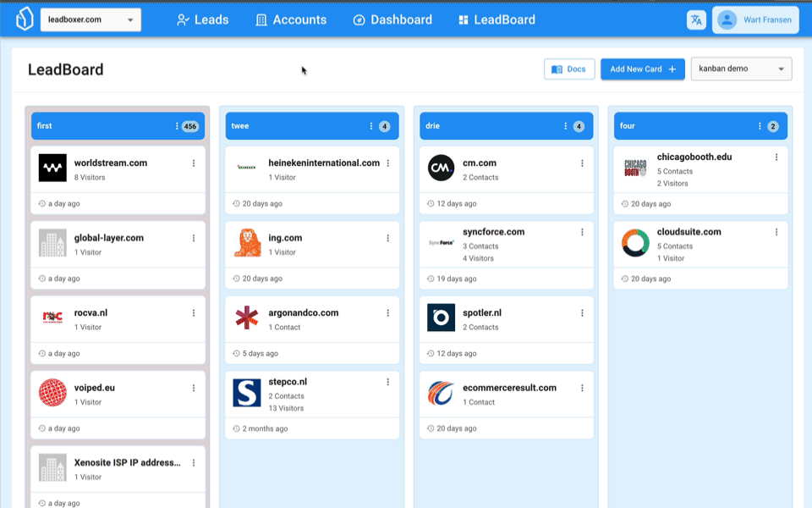Screen dimensions: 812x508
Task: Click the spotler.nl logo
Action: [x=442, y=317]
